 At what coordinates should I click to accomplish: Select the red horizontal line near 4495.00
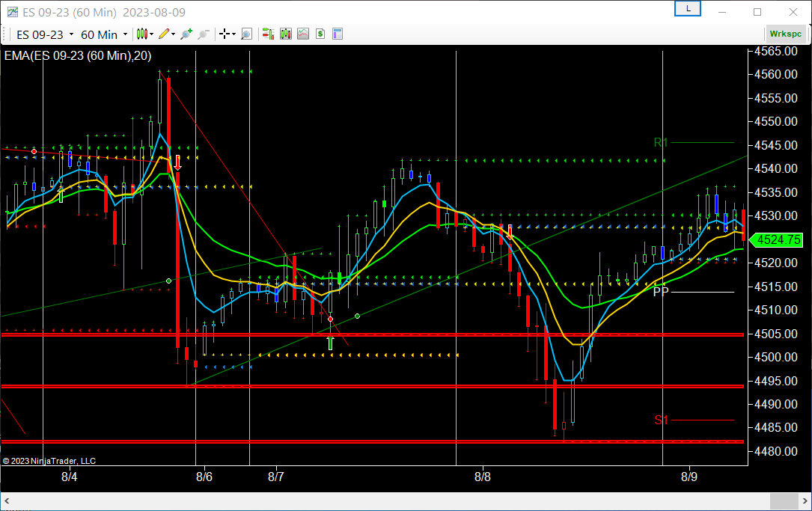click(373, 386)
